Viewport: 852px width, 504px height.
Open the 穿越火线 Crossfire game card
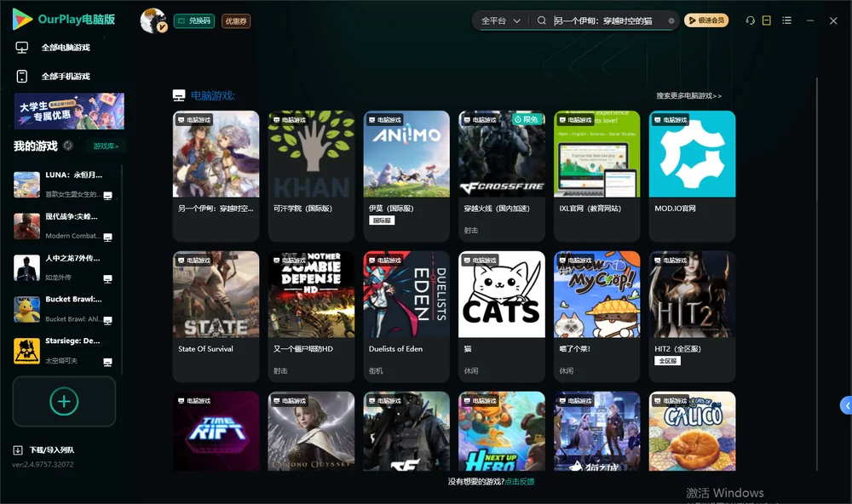coord(502,176)
